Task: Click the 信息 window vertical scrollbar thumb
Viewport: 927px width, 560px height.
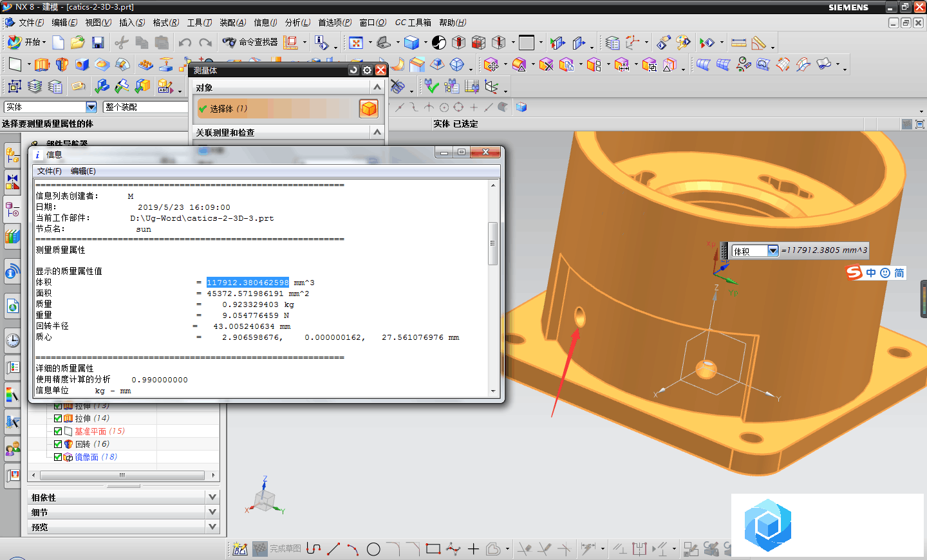Action: pyautogui.click(x=493, y=243)
